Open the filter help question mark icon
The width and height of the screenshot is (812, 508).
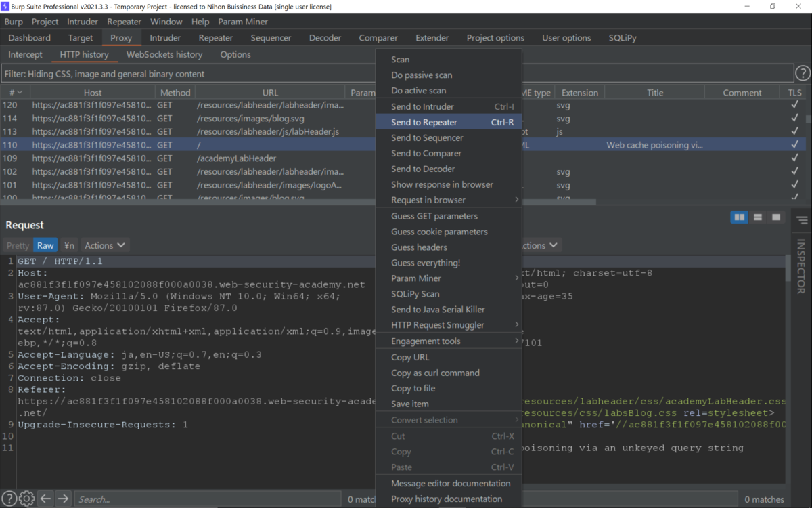(803, 73)
